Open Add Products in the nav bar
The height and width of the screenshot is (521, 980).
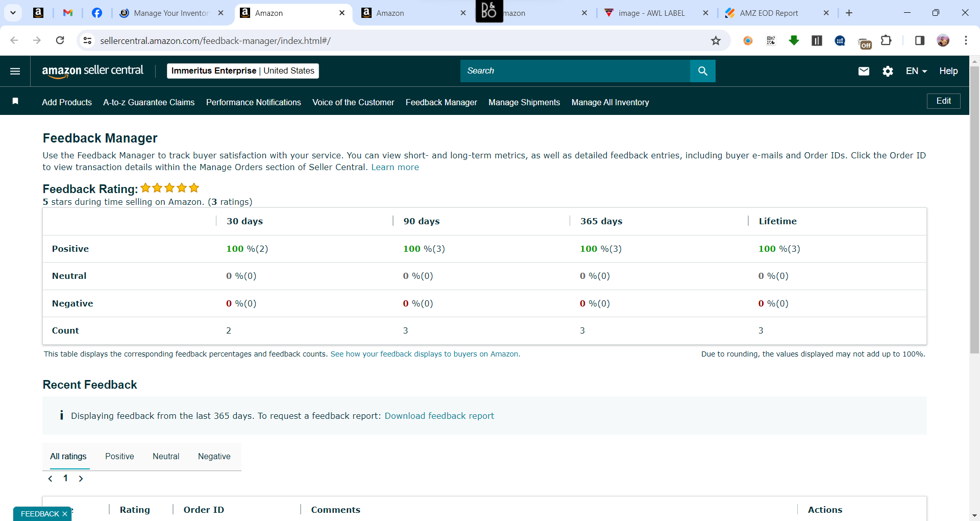(67, 102)
